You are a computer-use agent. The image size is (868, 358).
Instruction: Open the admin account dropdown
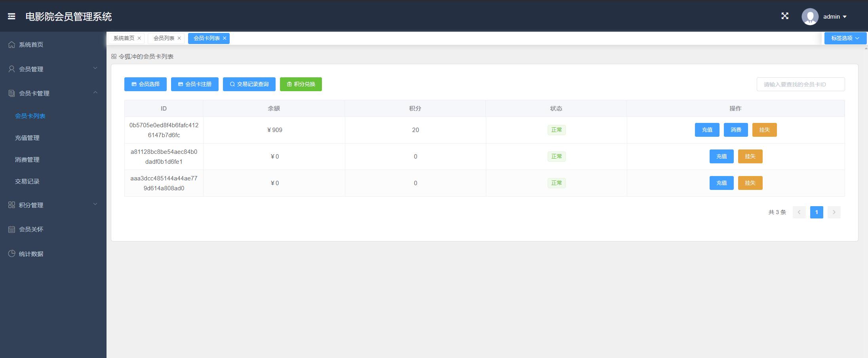point(835,17)
